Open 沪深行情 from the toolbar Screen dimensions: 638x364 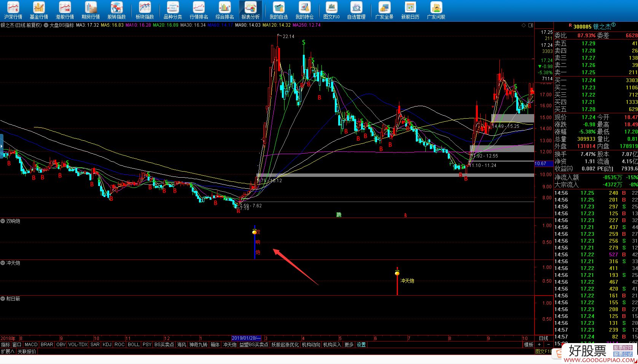coord(13,10)
